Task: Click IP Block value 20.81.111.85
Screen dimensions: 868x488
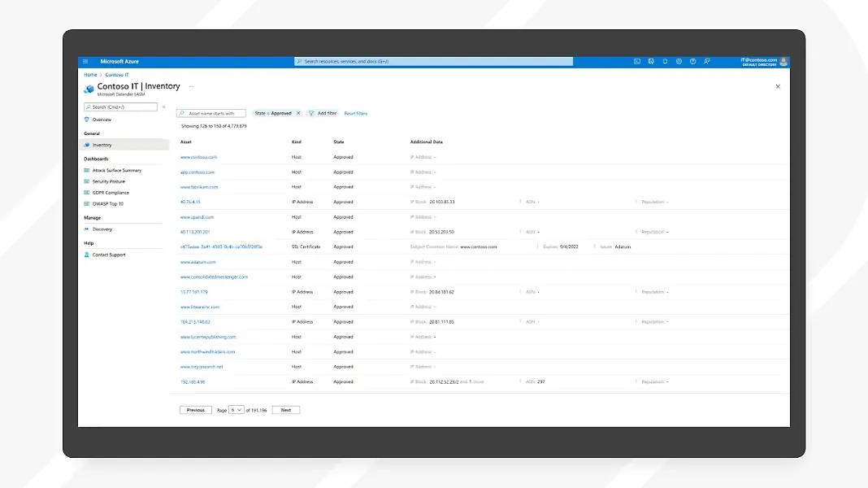Action: coord(441,322)
